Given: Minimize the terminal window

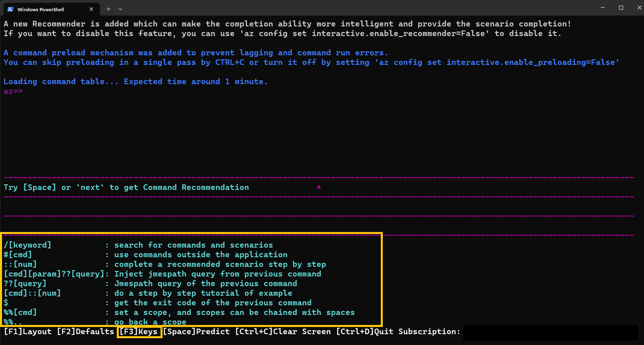Looking at the screenshot, I should 603,8.
